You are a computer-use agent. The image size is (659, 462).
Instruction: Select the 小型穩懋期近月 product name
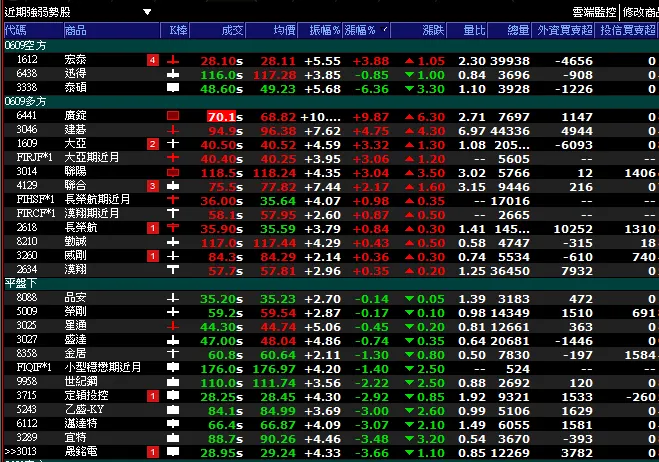point(103,367)
